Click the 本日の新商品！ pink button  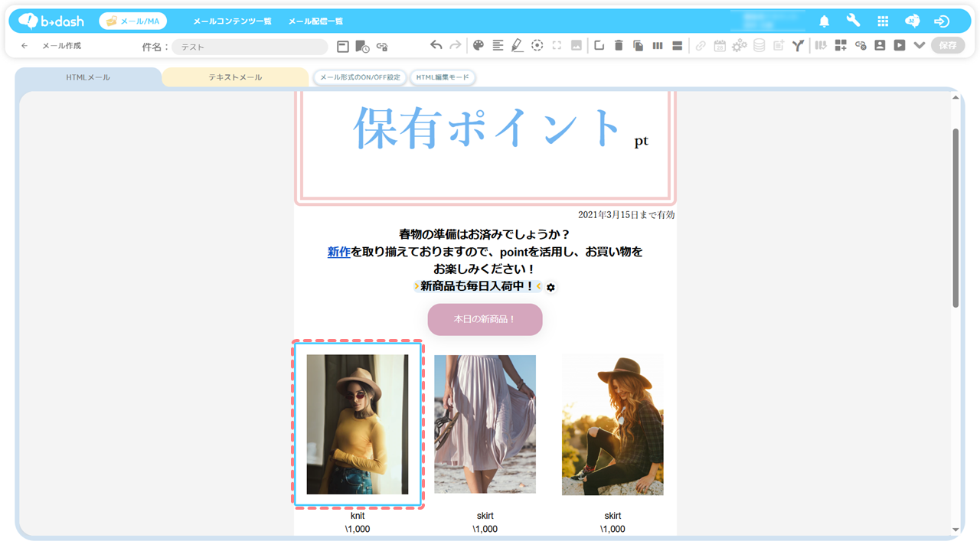[x=485, y=319]
